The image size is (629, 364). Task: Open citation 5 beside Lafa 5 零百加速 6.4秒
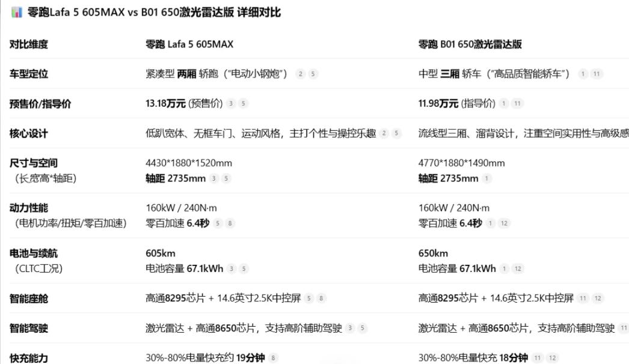pos(218,223)
